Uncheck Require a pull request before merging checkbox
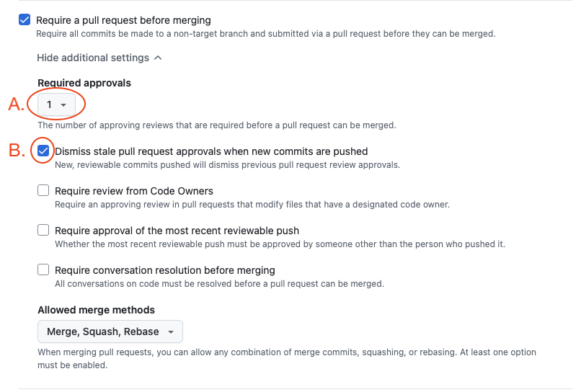Viewport: 581px width, 392px height. point(25,20)
